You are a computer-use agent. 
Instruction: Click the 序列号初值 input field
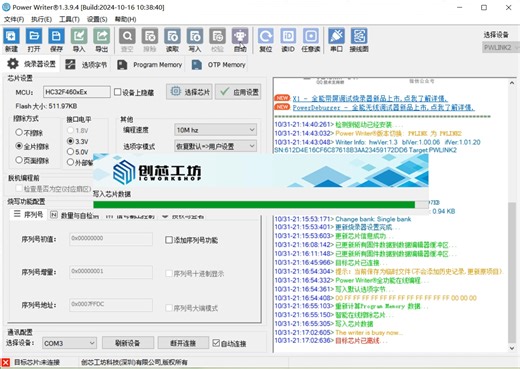point(111,239)
